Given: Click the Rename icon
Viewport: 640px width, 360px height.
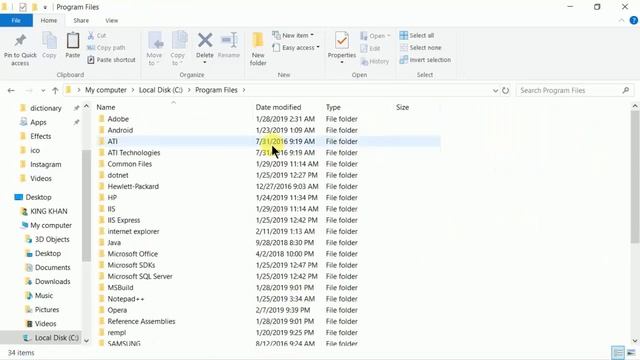Looking at the screenshot, I should click(229, 40).
